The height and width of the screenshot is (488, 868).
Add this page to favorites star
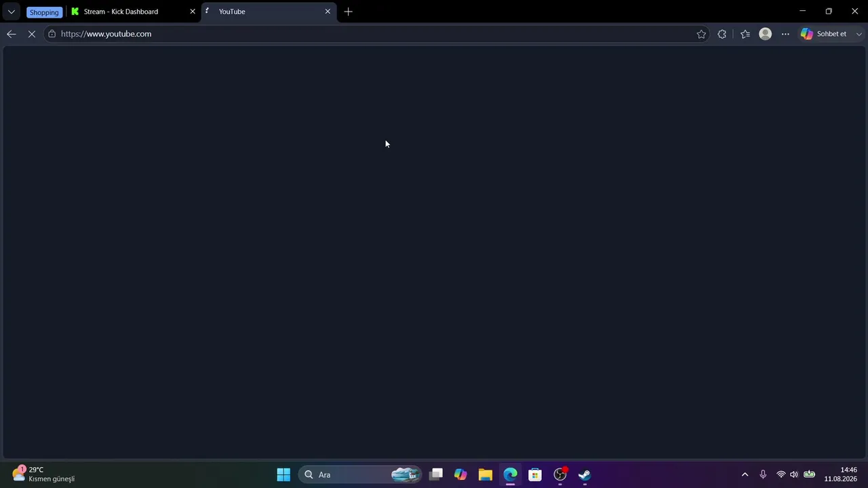pyautogui.click(x=701, y=34)
